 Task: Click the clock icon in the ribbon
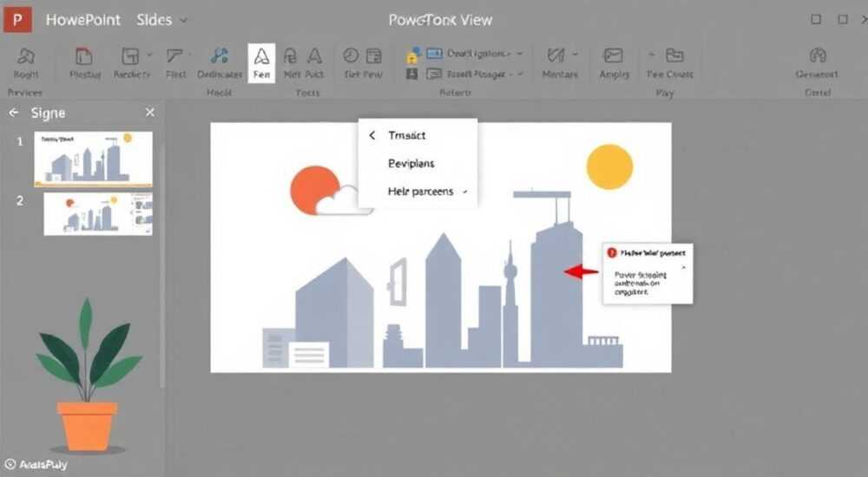coord(351,56)
